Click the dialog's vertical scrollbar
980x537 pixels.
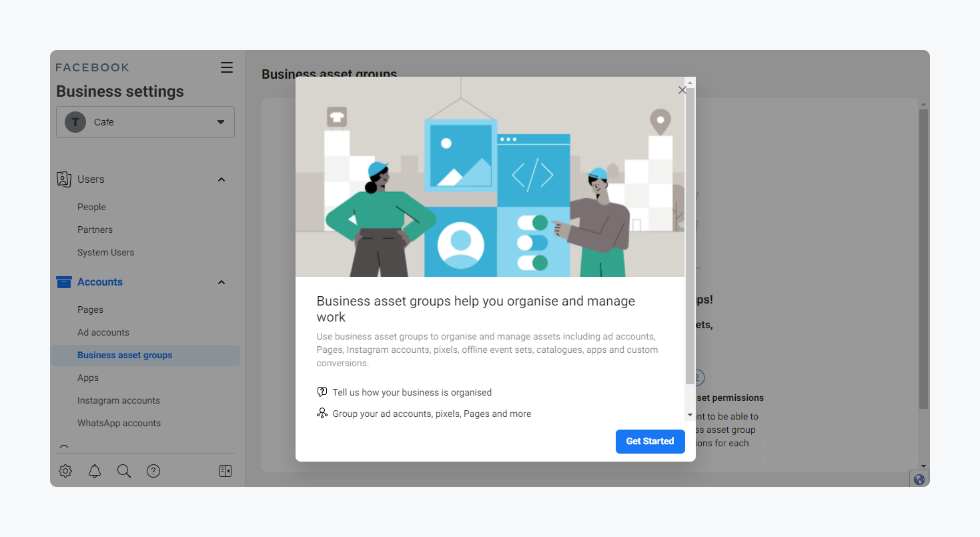690,233
